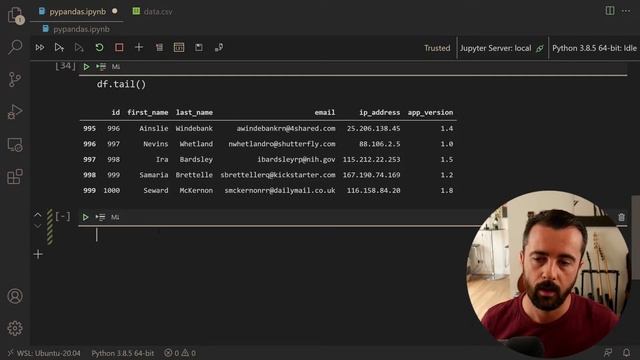Open the errors and warnings panel
This screenshot has height=360, width=640.
180,353
